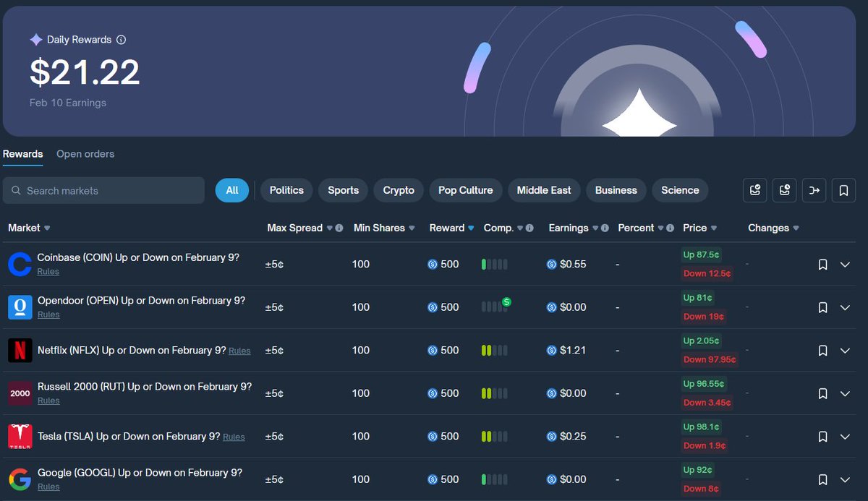Viewport: 868px width, 501px height.
Task: Expand the Russell 2000 (RUT) row chevron
Action: (845, 393)
